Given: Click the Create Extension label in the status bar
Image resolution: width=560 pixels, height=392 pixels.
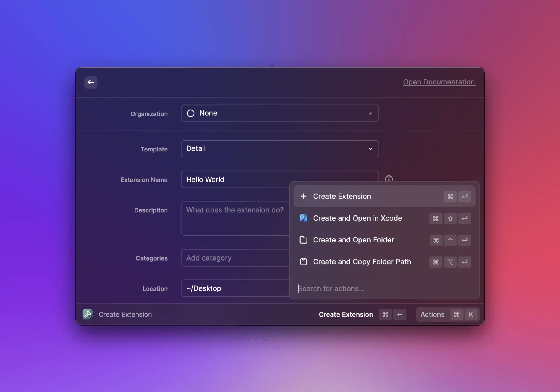Looking at the screenshot, I should tap(125, 314).
